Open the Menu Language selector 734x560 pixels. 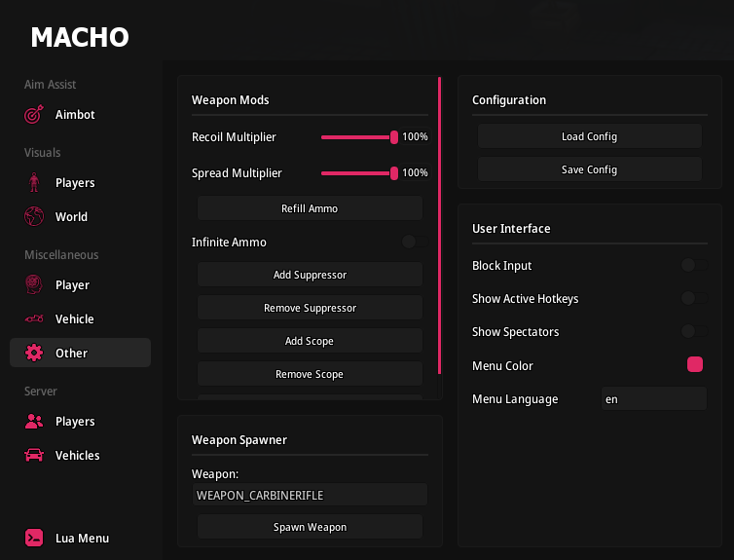652,398
